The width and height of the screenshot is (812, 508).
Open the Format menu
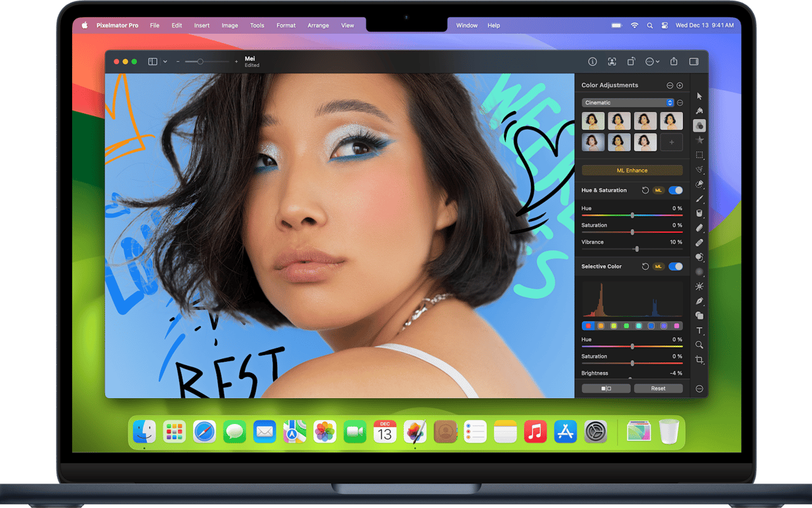click(x=286, y=25)
